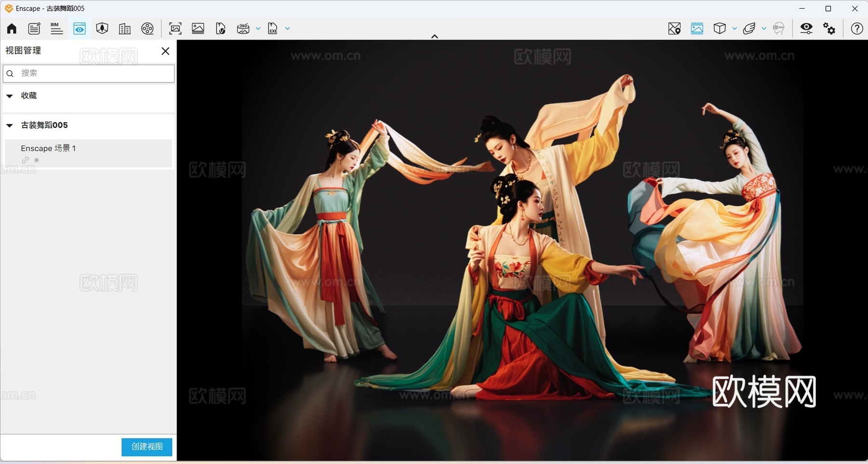The image size is (868, 464).
Task: Click the EXE standalone export icon
Action: (x=273, y=29)
